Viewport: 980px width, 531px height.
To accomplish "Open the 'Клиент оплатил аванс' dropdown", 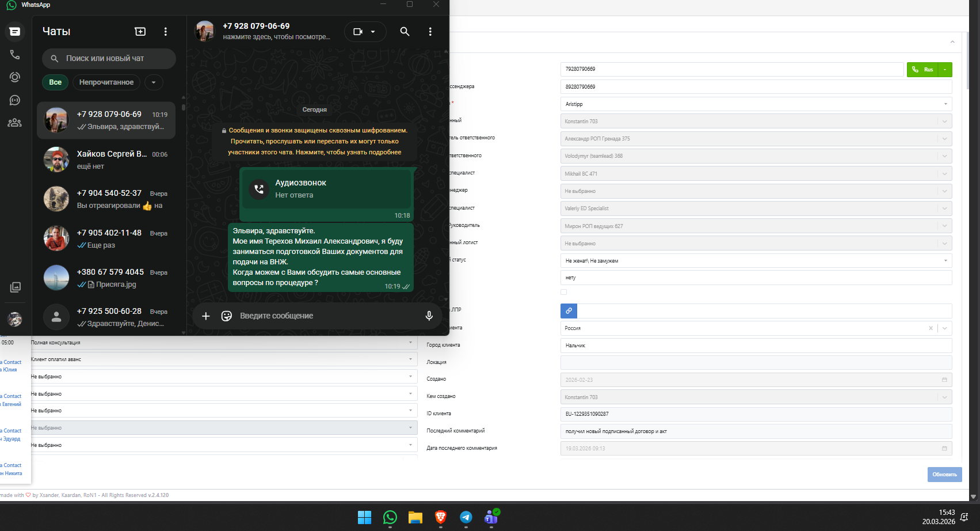I will tap(223, 359).
